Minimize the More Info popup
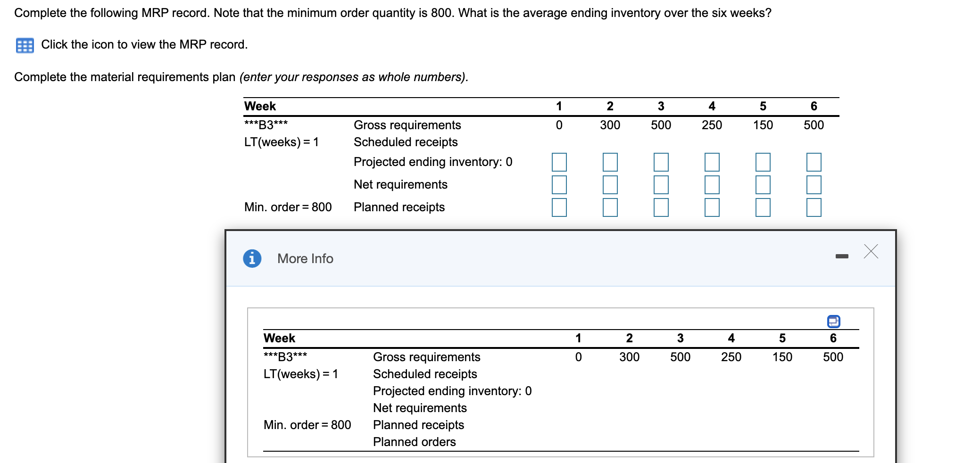Screen dimensions: 980x463 pyautogui.click(x=841, y=256)
